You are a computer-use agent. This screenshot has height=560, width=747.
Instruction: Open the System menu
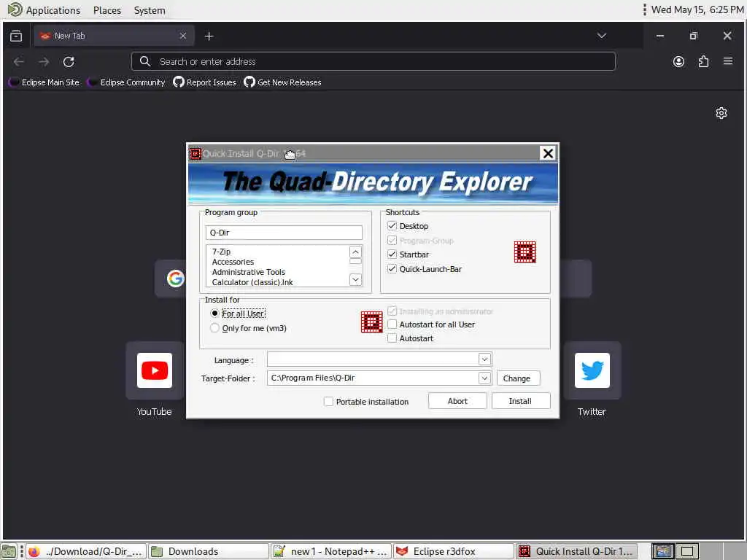coord(150,10)
